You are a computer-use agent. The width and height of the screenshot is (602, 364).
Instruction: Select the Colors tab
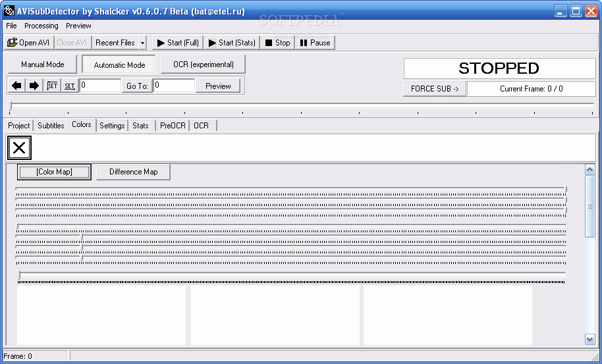(x=82, y=124)
